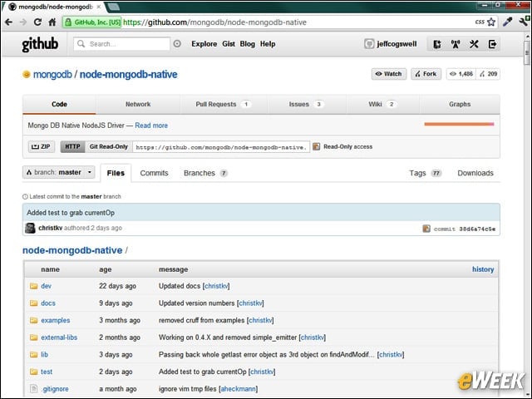The width and height of the screenshot is (532, 399).
Task: Click the mongodb owner link
Action: pyautogui.click(x=52, y=74)
